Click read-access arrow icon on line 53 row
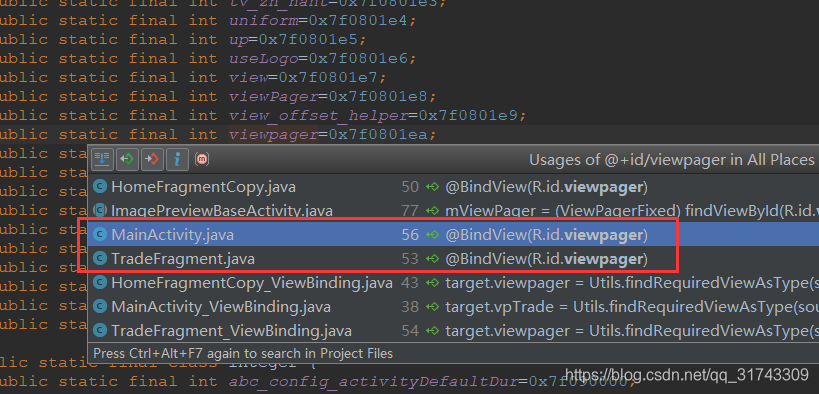This screenshot has height=394, width=819. coord(432,259)
